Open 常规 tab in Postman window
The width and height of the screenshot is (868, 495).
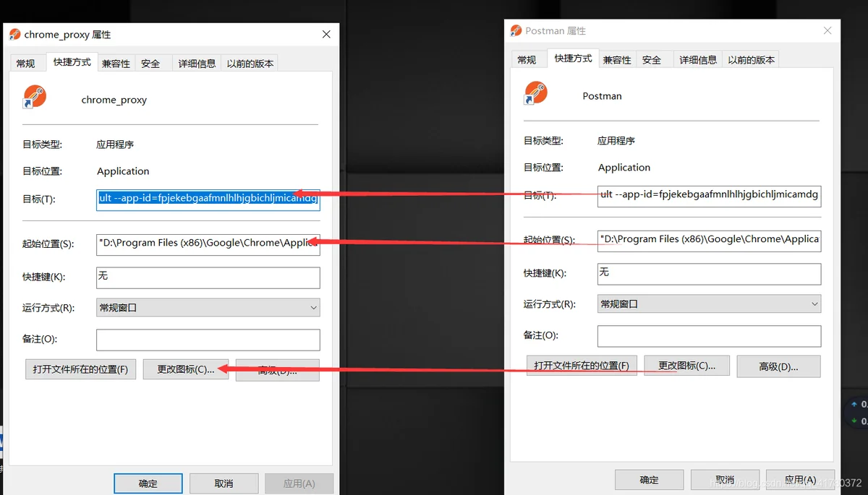[x=527, y=60]
